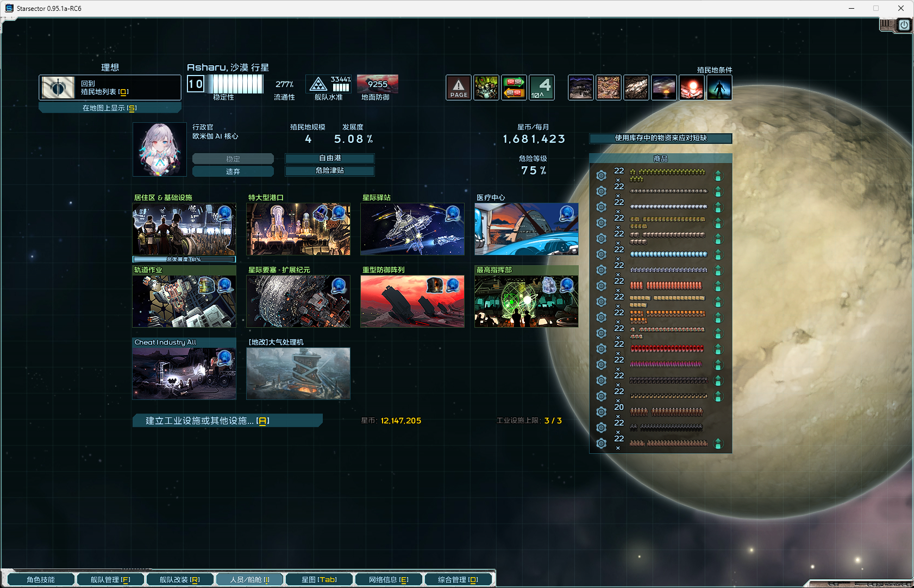Click the 在地图上显示 show on map button
The width and height of the screenshot is (914, 588).
(x=110, y=108)
